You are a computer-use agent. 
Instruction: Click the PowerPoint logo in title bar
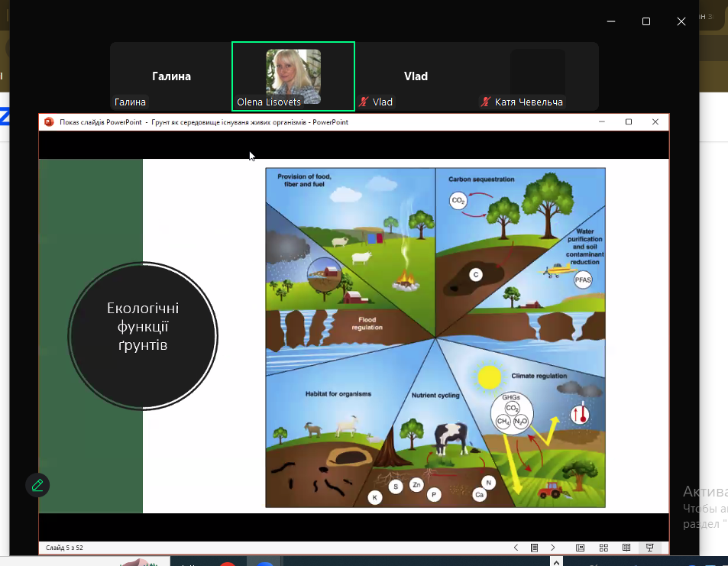click(49, 122)
